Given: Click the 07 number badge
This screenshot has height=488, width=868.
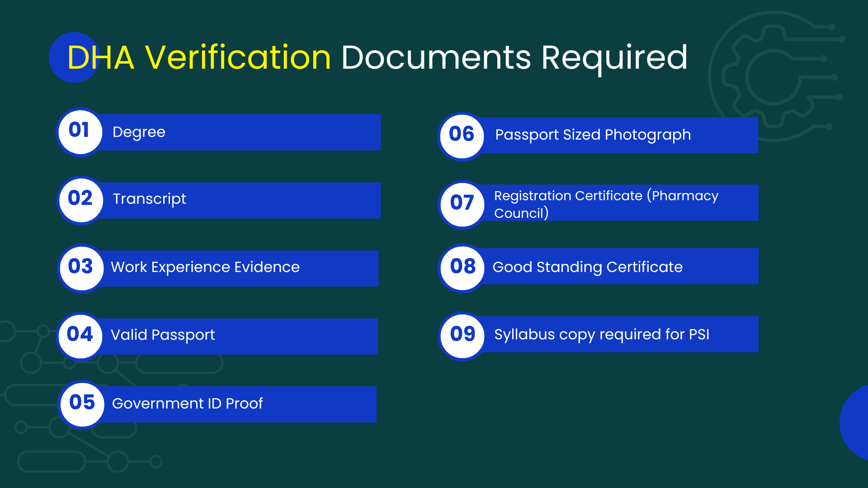Looking at the screenshot, I should (x=462, y=204).
